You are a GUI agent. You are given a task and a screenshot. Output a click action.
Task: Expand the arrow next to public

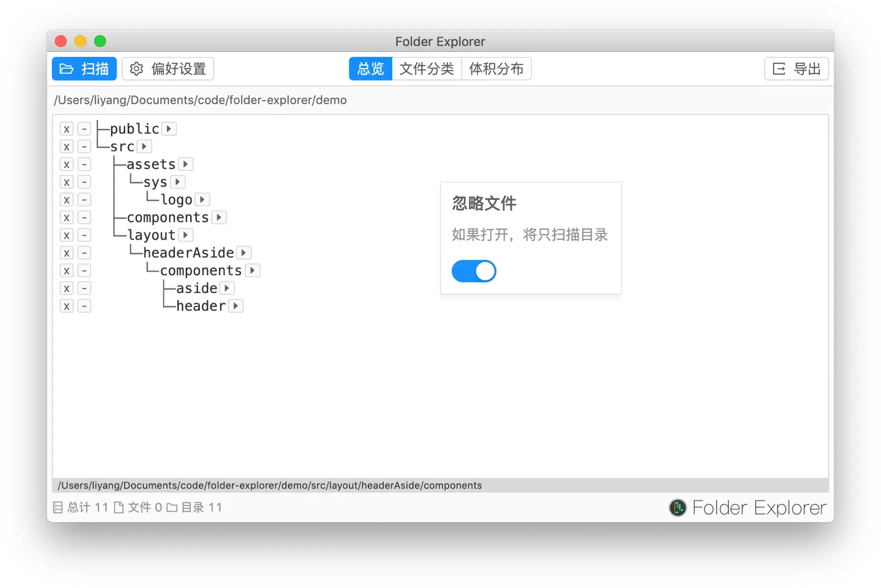(169, 129)
